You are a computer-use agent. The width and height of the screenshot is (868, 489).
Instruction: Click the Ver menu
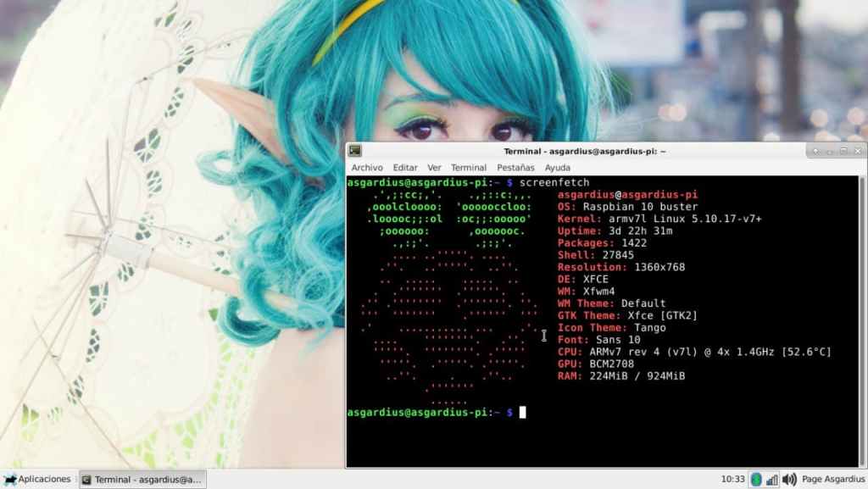(x=434, y=168)
